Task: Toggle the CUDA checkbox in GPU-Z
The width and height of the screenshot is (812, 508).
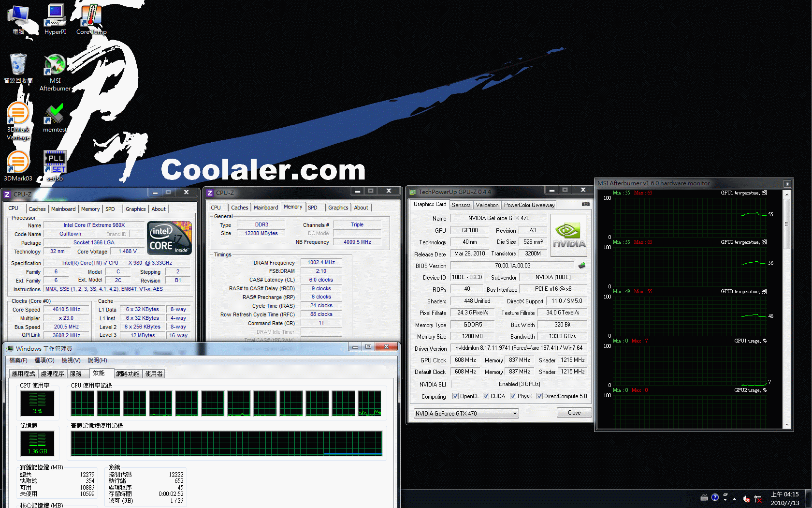Action: pos(486,396)
